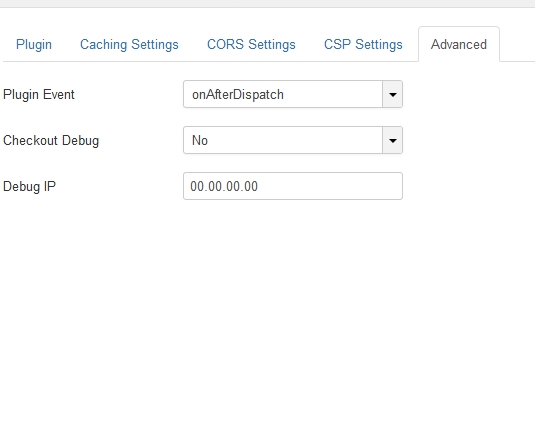Place cursor in the 00.00.00.00 text
This screenshot has width=535, height=443.
[224, 186]
